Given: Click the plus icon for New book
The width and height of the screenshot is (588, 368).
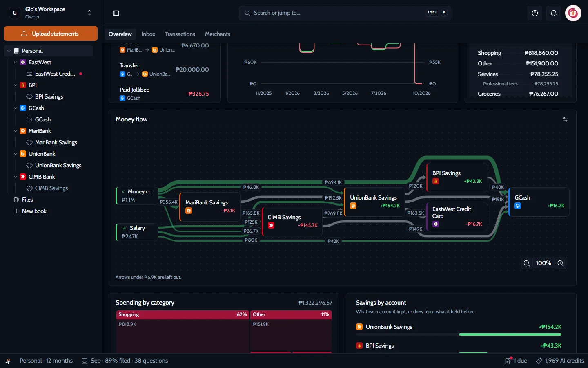Looking at the screenshot, I should (x=16, y=211).
